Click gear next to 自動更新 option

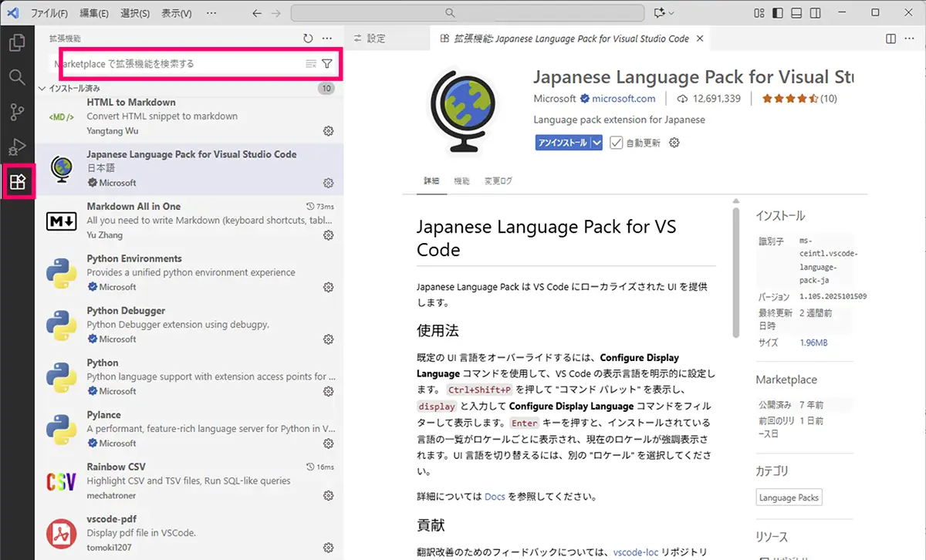674,142
